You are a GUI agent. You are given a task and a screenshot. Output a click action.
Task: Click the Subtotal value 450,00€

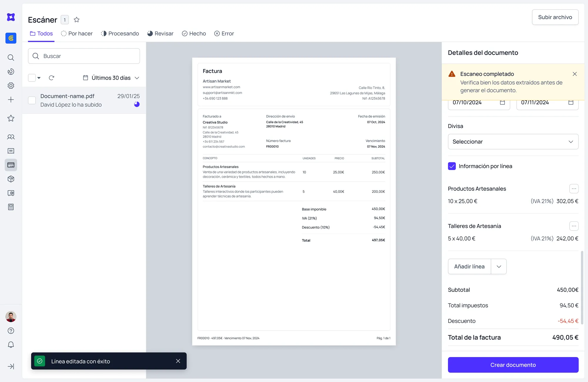(568, 290)
